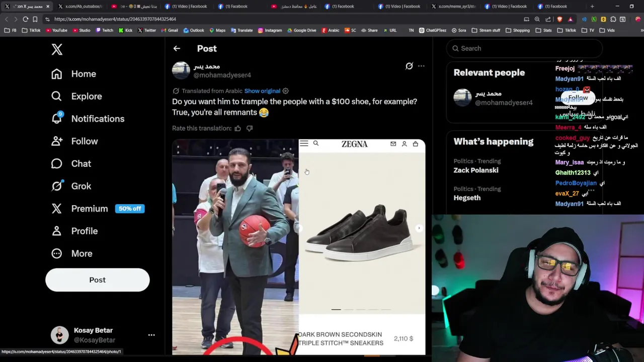Click the browser address bar URL
Image resolution: width=644 pixels, height=362 pixels.
[115, 19]
